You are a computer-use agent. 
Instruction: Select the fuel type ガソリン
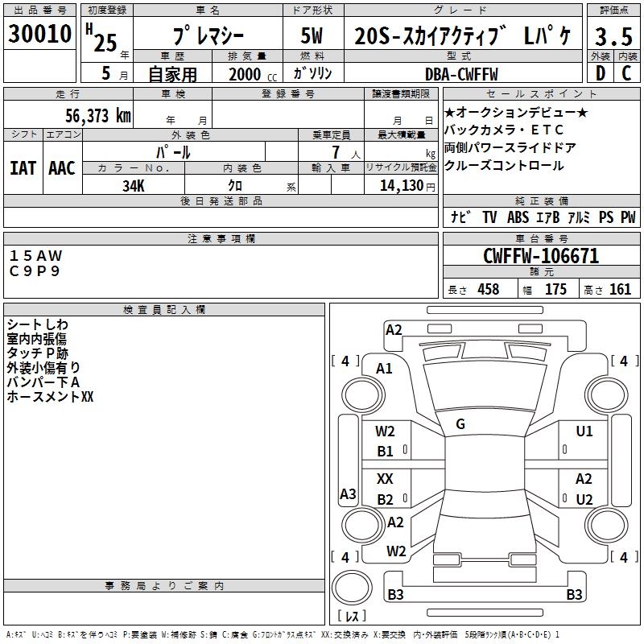(x=312, y=73)
